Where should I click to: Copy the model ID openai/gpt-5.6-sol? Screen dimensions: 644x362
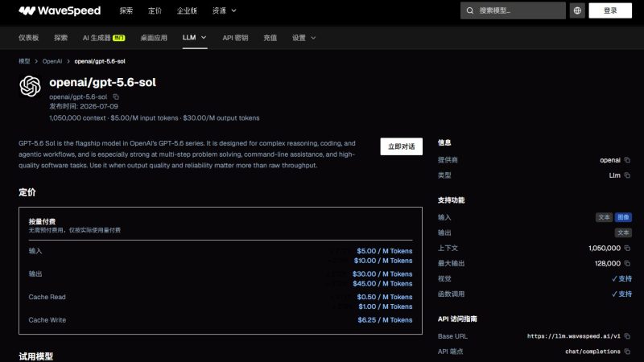pyautogui.click(x=116, y=97)
